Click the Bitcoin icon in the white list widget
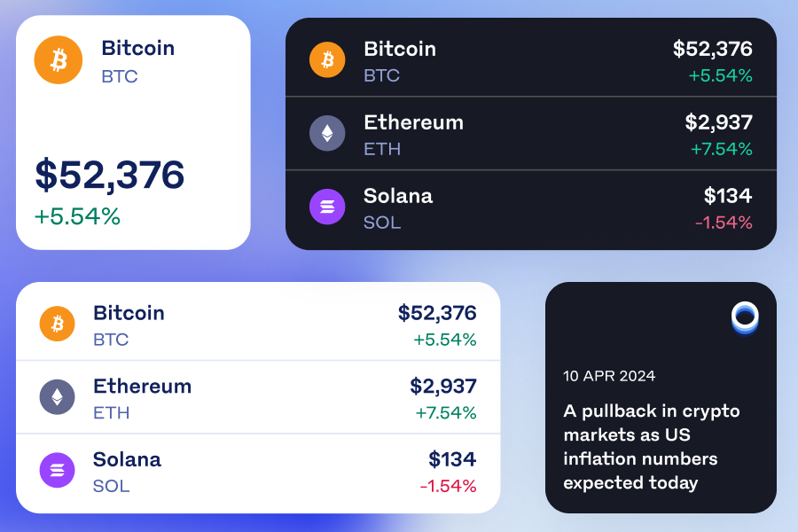 click(58, 324)
